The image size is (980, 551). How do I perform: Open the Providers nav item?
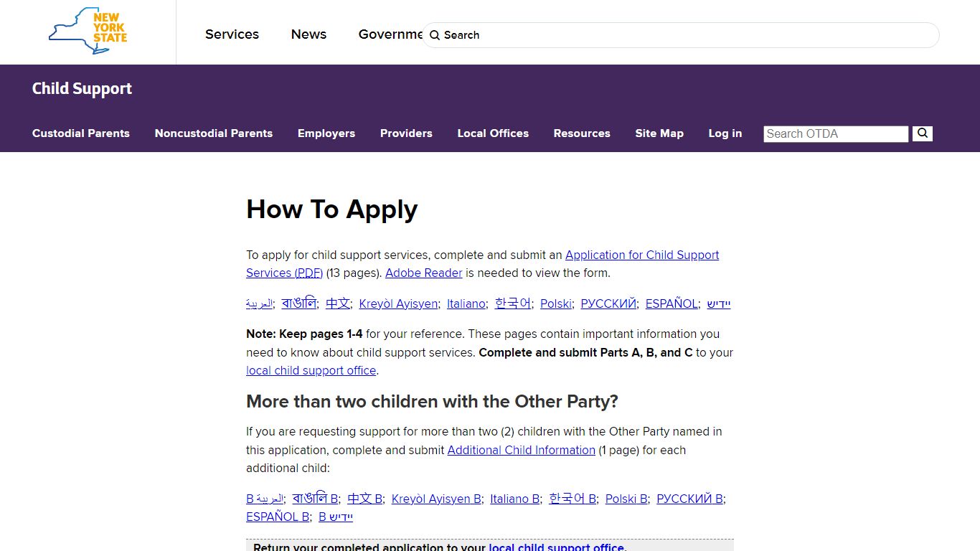[406, 133]
